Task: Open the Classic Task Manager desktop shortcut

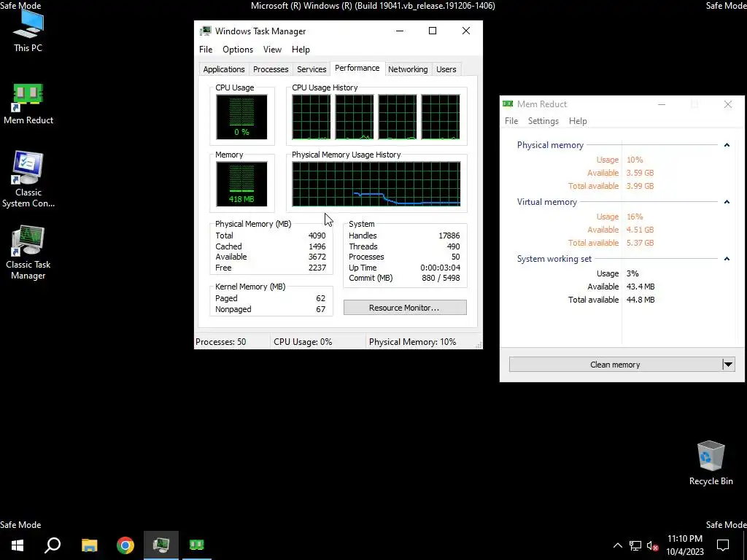Action: click(x=28, y=252)
